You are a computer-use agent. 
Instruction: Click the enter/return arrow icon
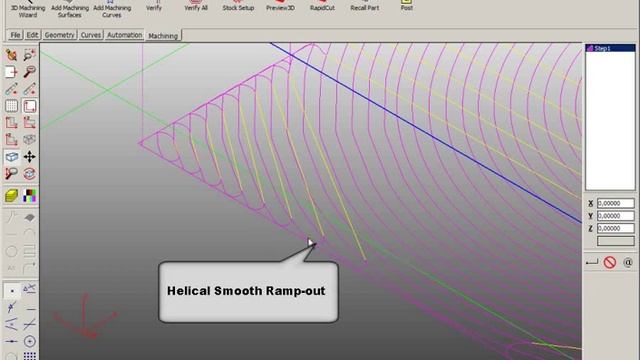(591, 262)
